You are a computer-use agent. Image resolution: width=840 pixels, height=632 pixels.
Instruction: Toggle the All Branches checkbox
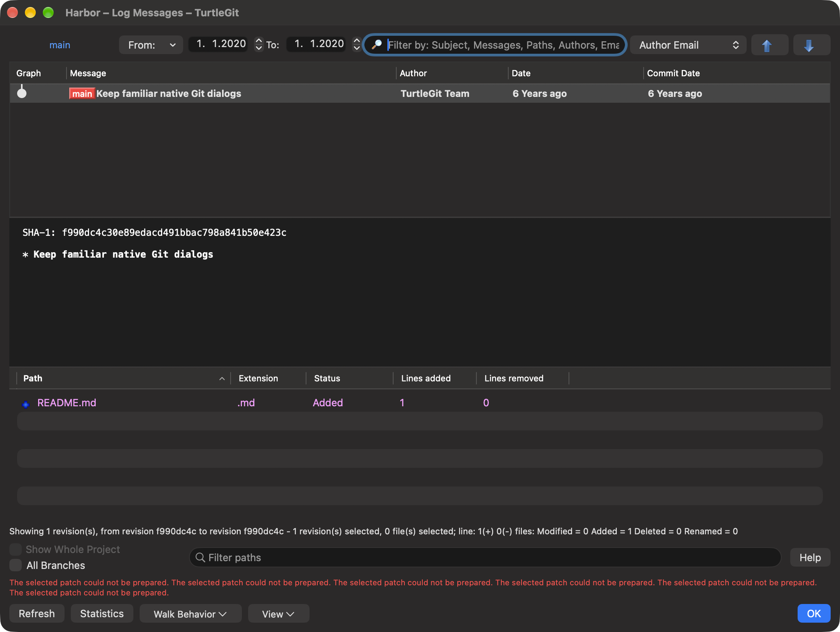[x=16, y=565]
